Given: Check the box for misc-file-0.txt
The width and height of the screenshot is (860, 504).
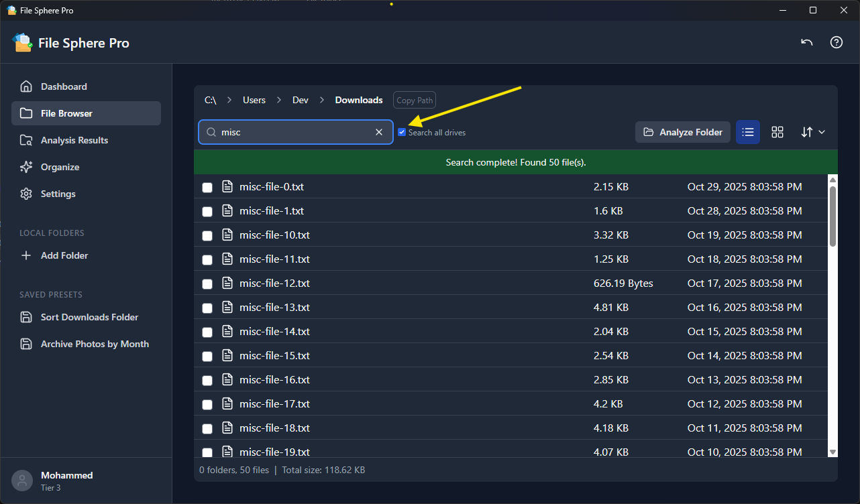Looking at the screenshot, I should tap(207, 188).
